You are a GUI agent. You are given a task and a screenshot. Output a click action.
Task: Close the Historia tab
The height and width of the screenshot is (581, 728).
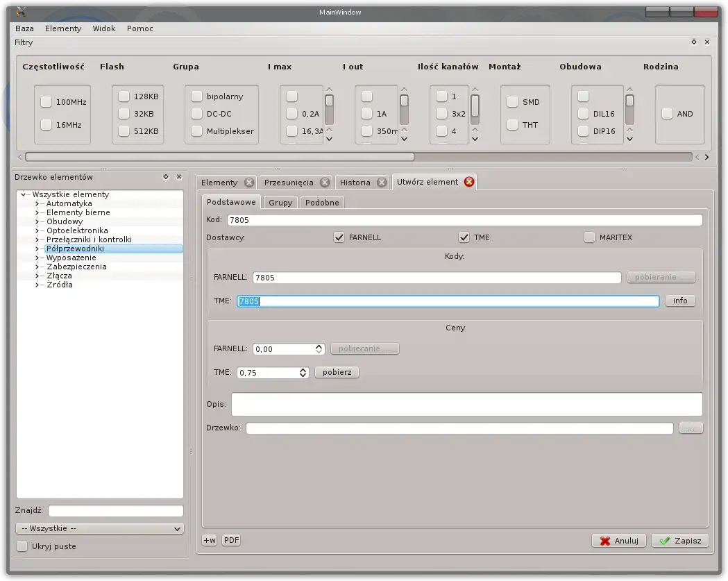(382, 183)
